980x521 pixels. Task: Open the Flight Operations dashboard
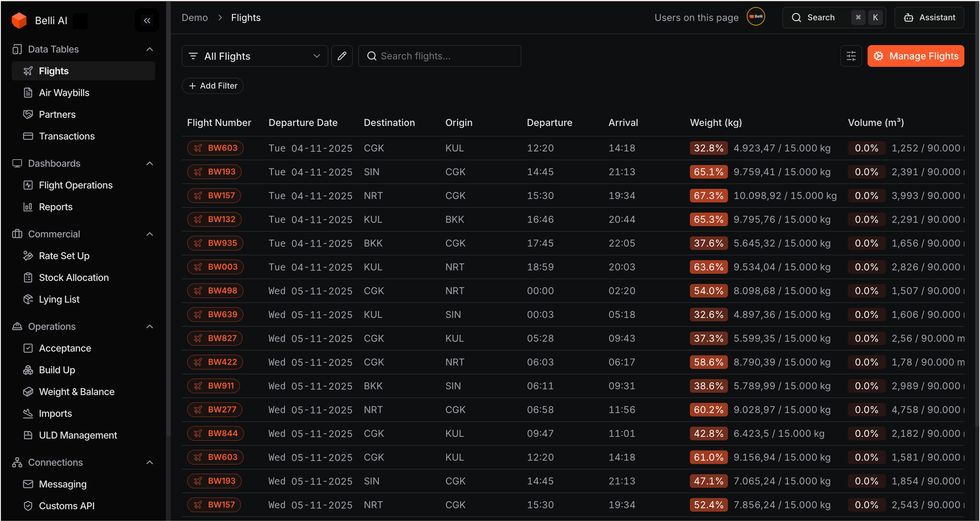pos(75,185)
